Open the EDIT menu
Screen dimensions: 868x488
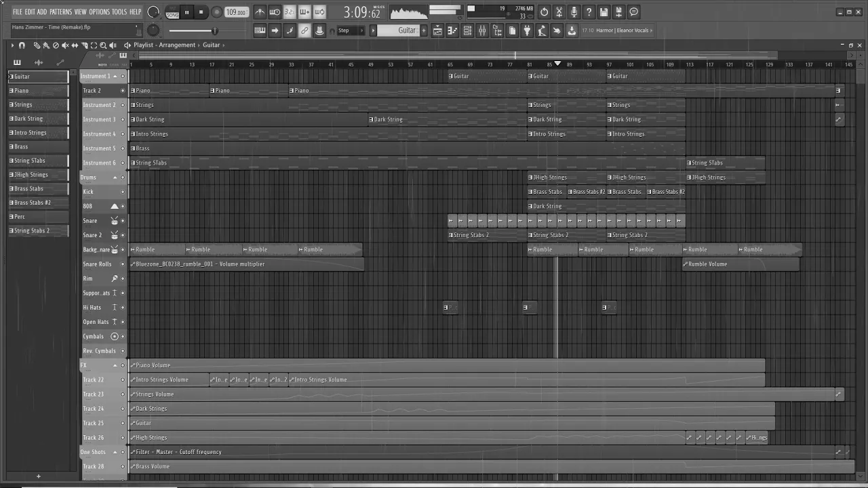(31, 12)
